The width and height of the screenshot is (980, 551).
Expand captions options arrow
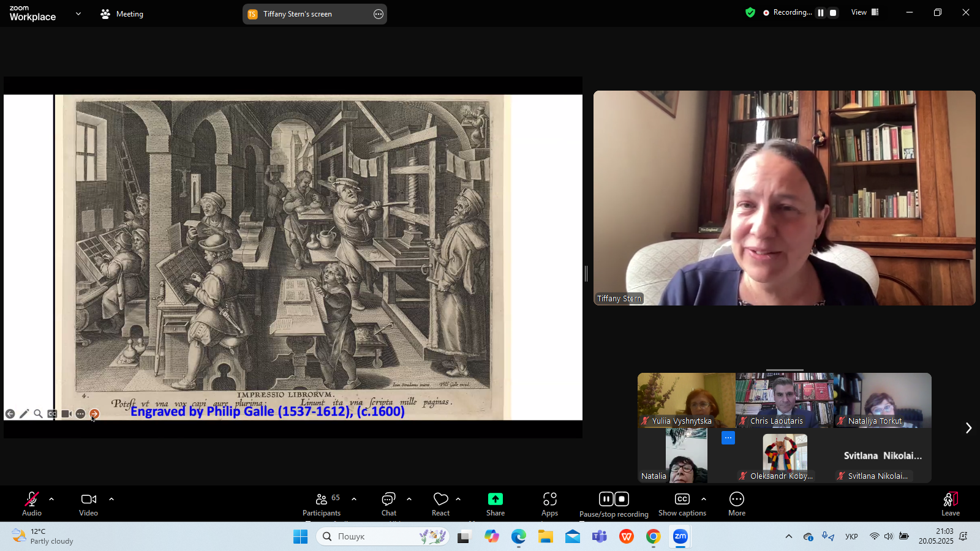[x=704, y=499]
